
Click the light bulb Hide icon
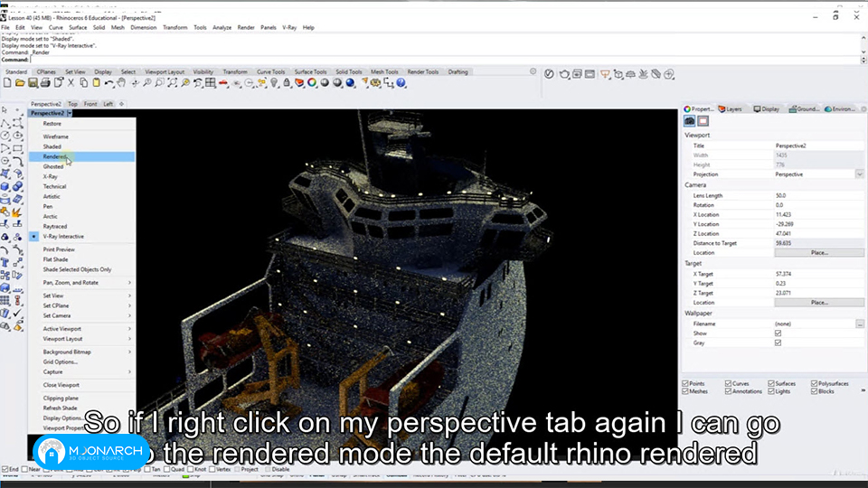(274, 83)
